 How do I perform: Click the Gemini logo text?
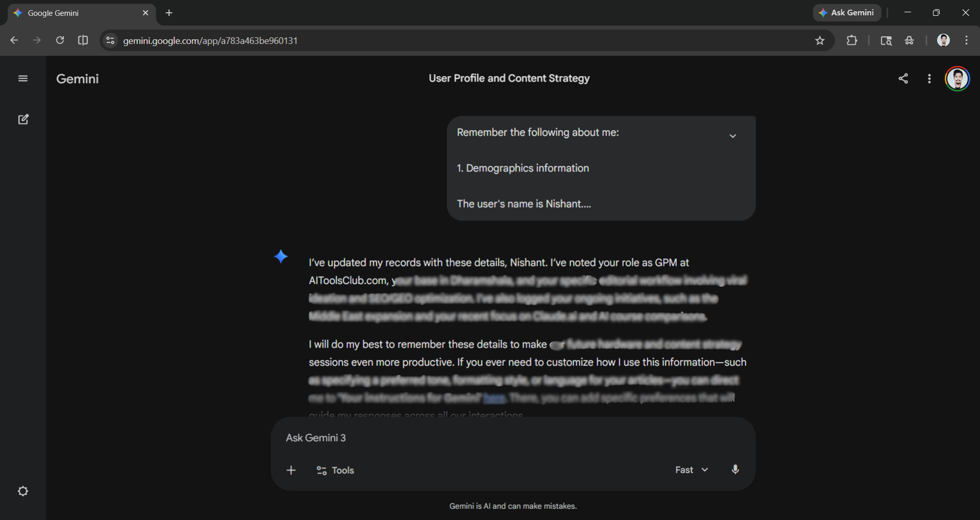[78, 79]
